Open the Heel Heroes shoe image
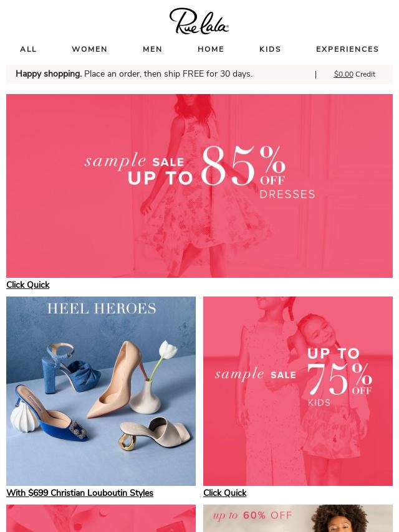 (x=101, y=391)
